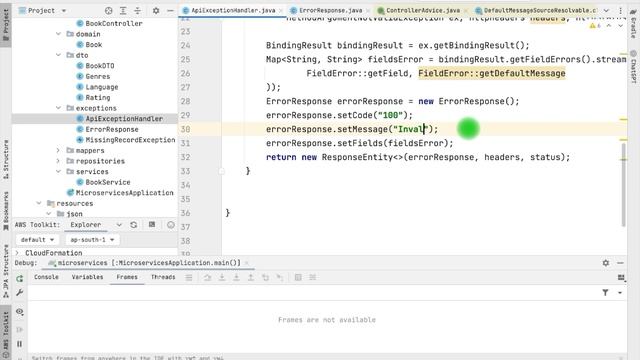The image size is (640, 360).
Task: Expand the CloudFormation node
Action: click(x=17, y=253)
